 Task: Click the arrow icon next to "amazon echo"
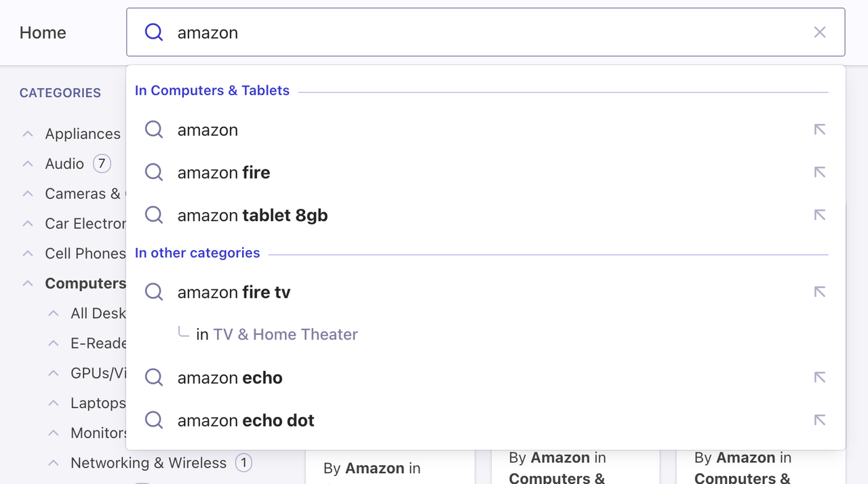[819, 378]
